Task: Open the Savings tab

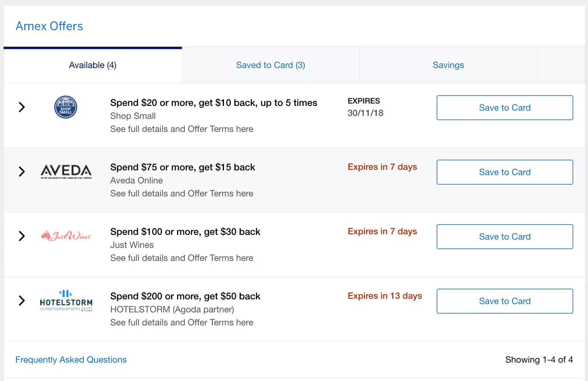Action: tap(448, 65)
